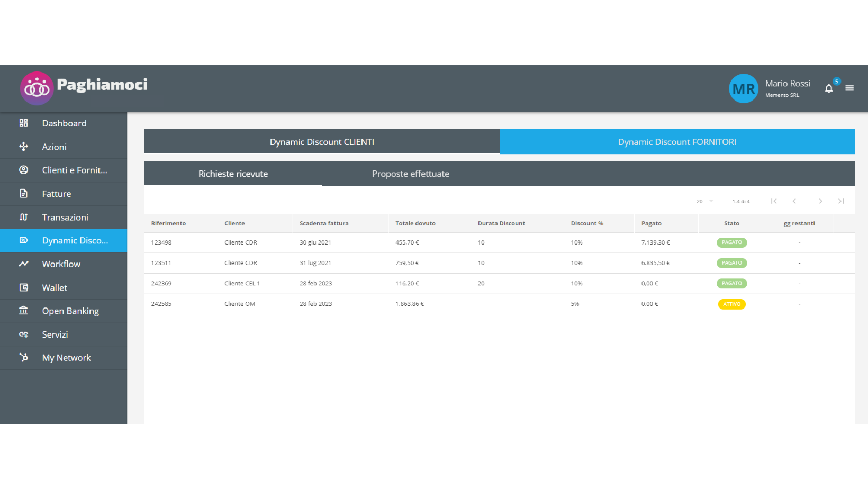This screenshot has height=489, width=868.
Task: Expand the rows-per-page dropdown showing 20
Action: tap(705, 201)
